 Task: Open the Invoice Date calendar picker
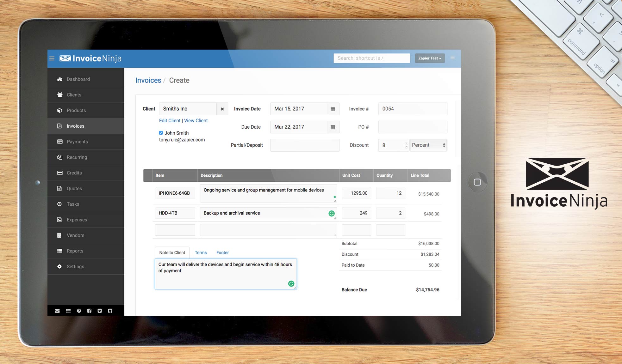[x=333, y=109]
